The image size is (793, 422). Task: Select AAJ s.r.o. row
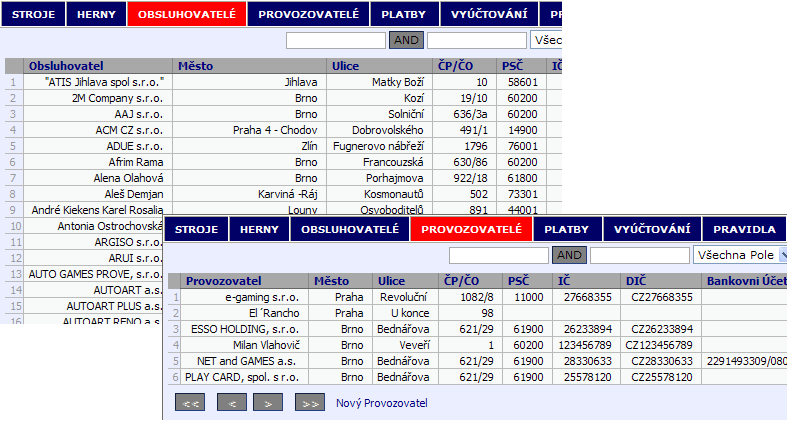click(283, 114)
